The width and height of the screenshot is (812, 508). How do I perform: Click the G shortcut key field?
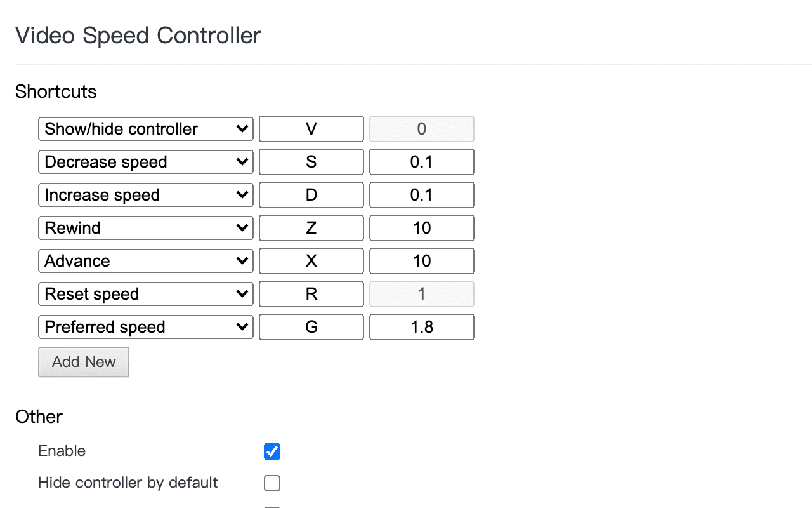(311, 327)
